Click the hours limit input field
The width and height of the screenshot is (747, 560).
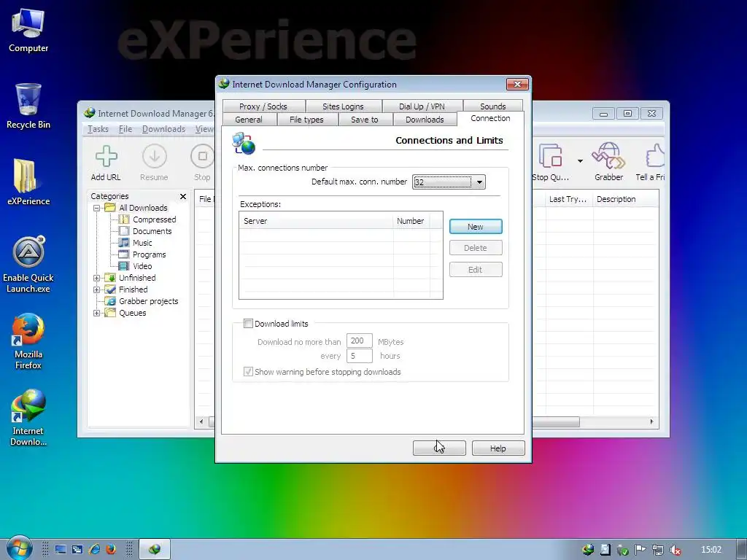coord(359,356)
